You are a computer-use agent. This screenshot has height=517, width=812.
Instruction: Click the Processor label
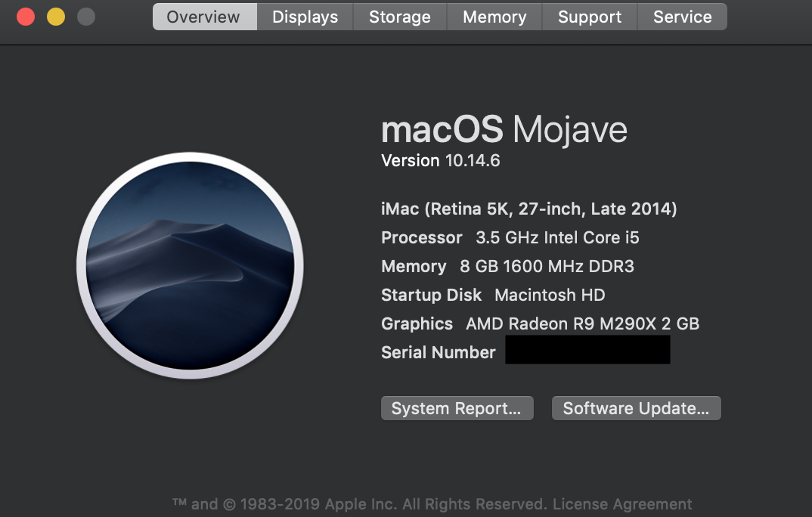[422, 237]
